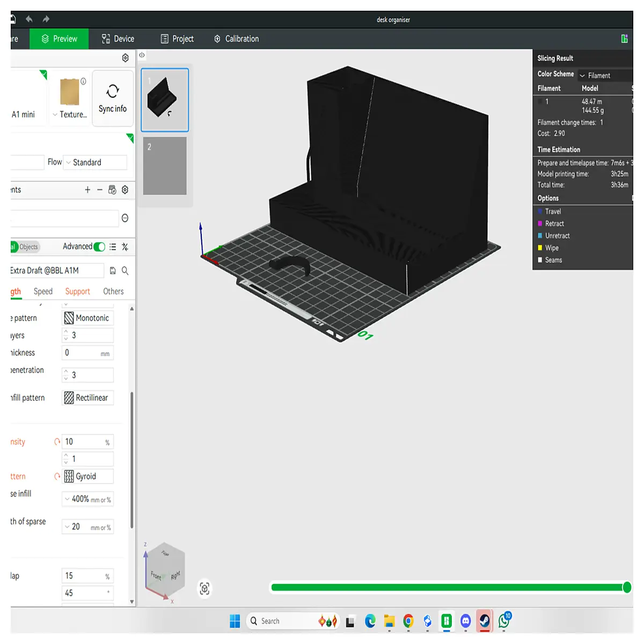Open the Flow Standard dropdown
The image size is (644, 644).
[x=95, y=162]
